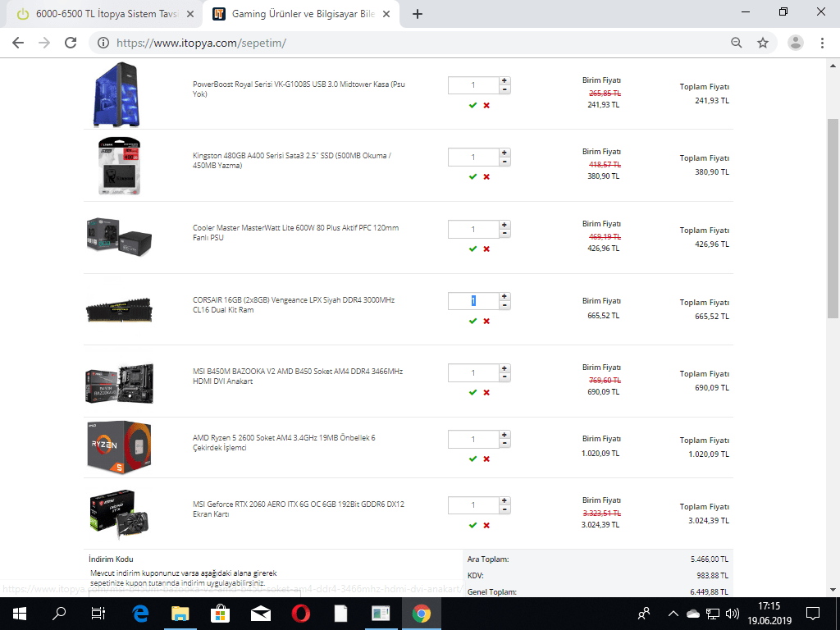View the blue PowerBoost case thumbnail
Viewport: 840px width, 630px height.
point(116,94)
